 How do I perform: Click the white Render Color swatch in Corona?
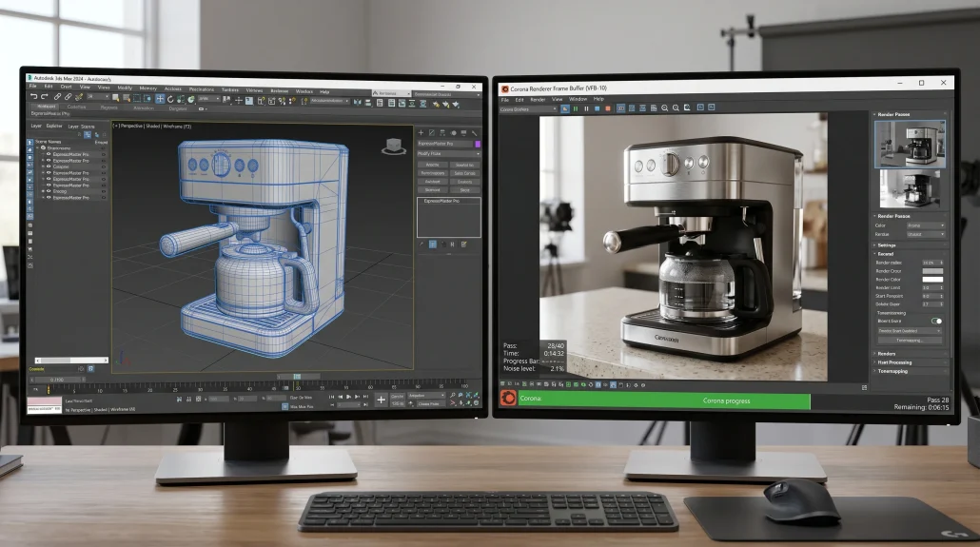[932, 280]
